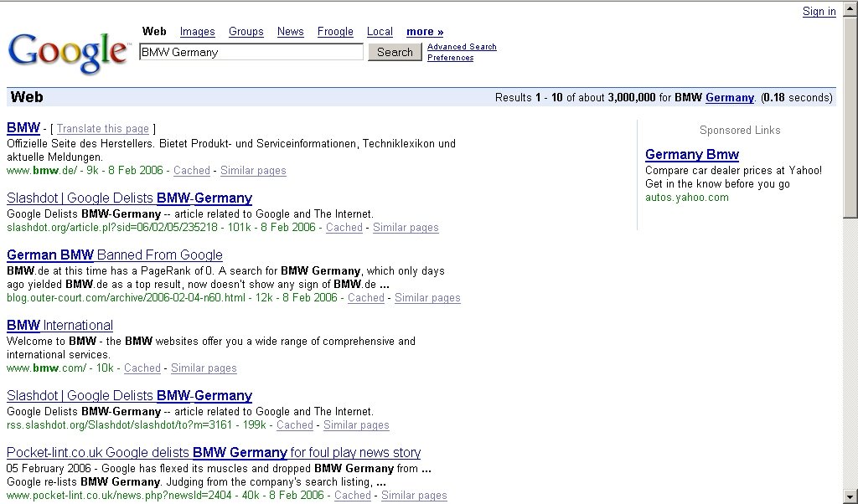The image size is (858, 504).
Task: Open the Images search tab
Action: coord(198,32)
